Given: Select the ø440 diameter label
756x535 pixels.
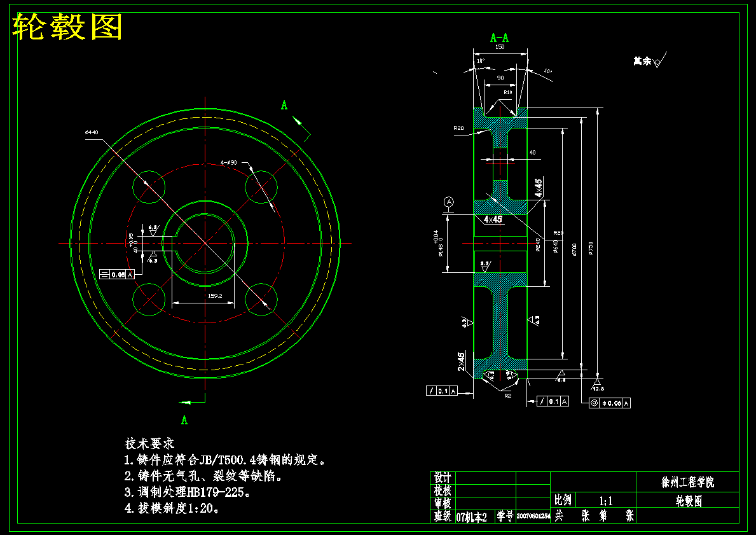Looking at the screenshot, I should click(92, 132).
